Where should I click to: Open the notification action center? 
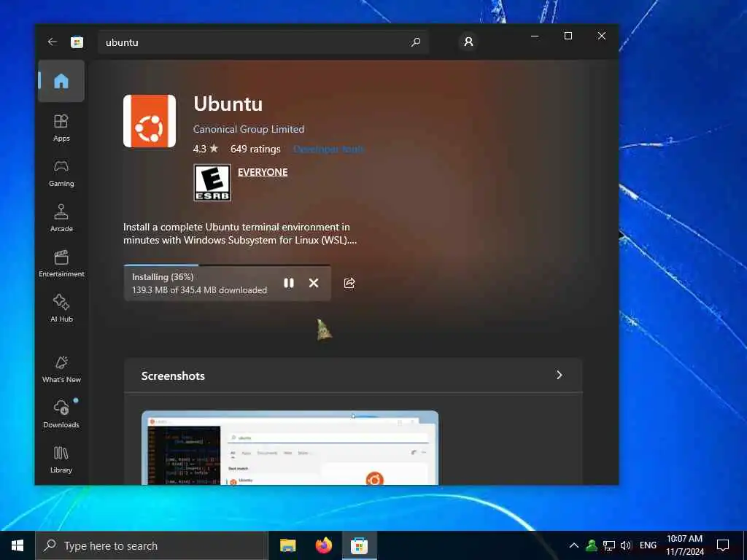pos(723,545)
